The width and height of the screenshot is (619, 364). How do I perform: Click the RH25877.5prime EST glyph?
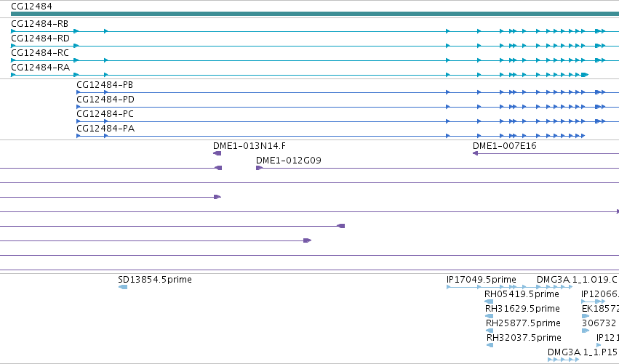pyautogui.click(x=490, y=331)
